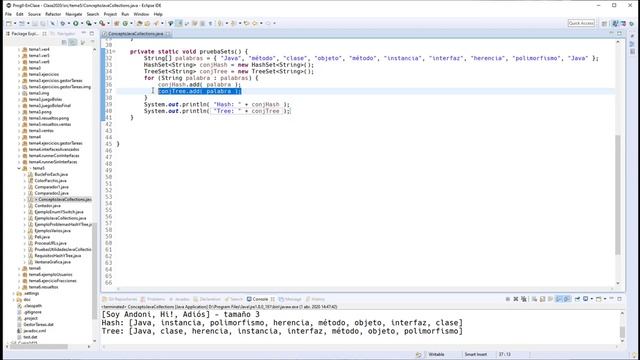Toggle Skip All Breakpoints toolbar icon
The height and width of the screenshot is (360, 640).
pyautogui.click(x=52, y=23)
